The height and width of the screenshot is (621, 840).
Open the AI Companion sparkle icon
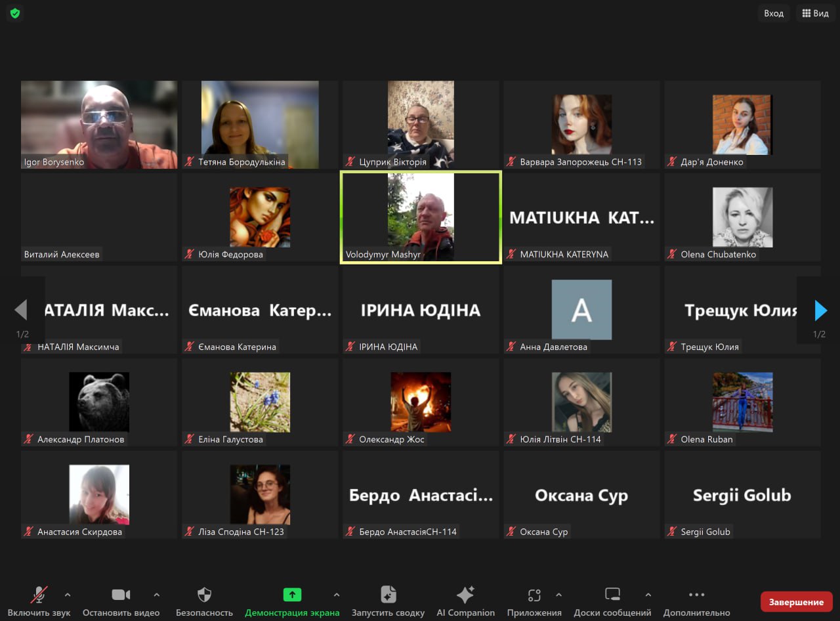(x=465, y=595)
